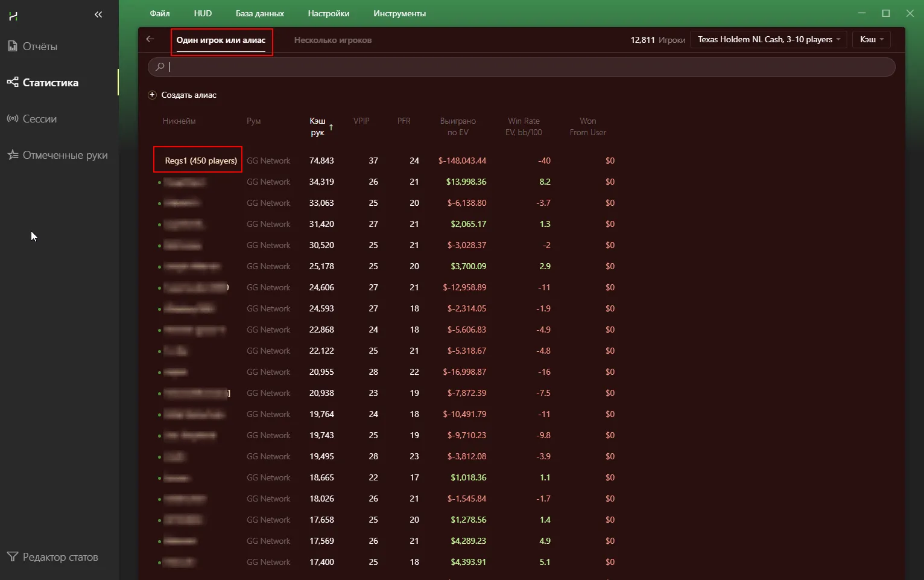The image size is (924, 580).
Task: Sort by Won From User header
Action: [x=588, y=127]
